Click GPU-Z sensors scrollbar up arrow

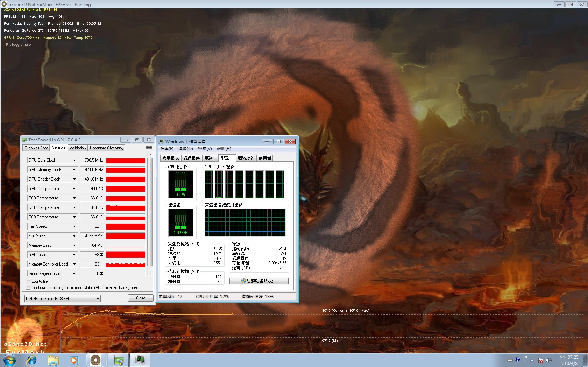pyautogui.click(x=150, y=154)
